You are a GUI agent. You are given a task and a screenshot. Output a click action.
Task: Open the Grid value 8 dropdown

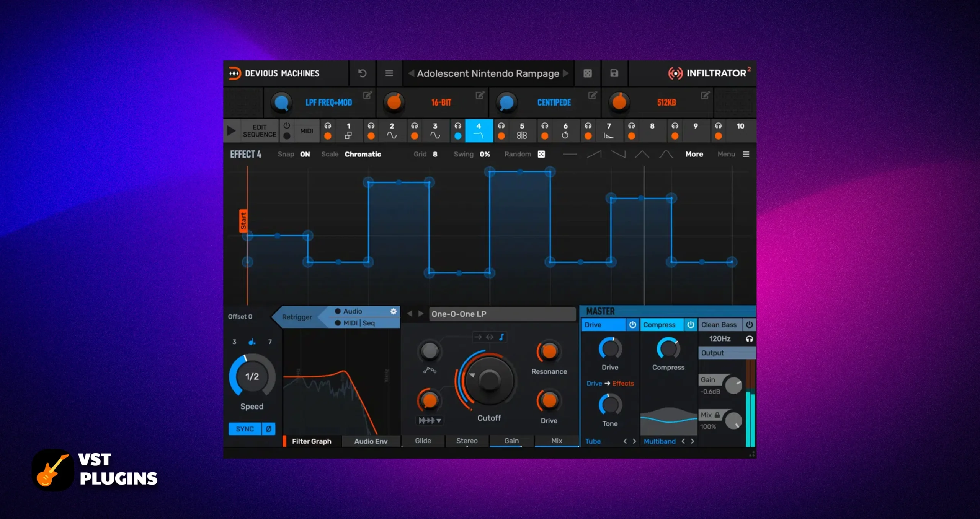tap(435, 154)
